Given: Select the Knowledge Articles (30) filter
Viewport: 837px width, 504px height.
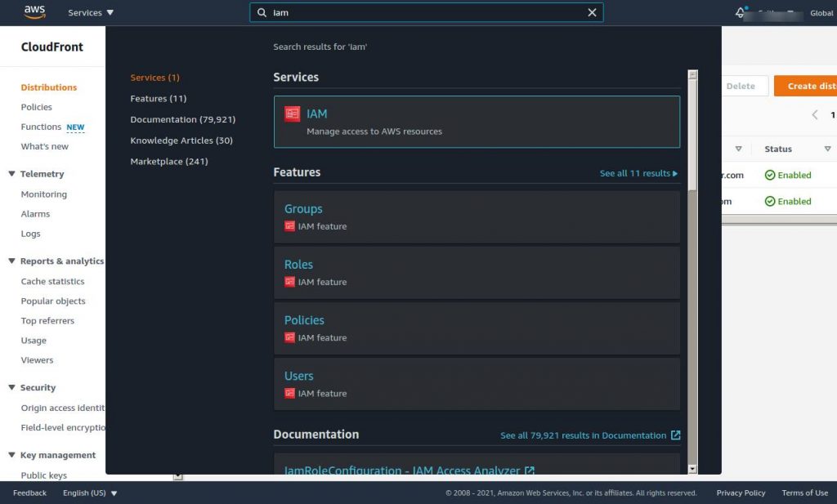Looking at the screenshot, I should coord(181,140).
